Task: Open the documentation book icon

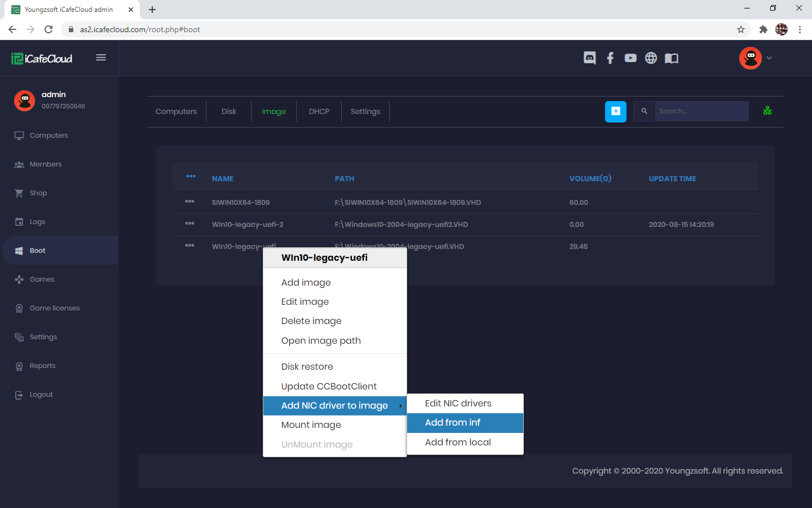Action: click(x=671, y=58)
